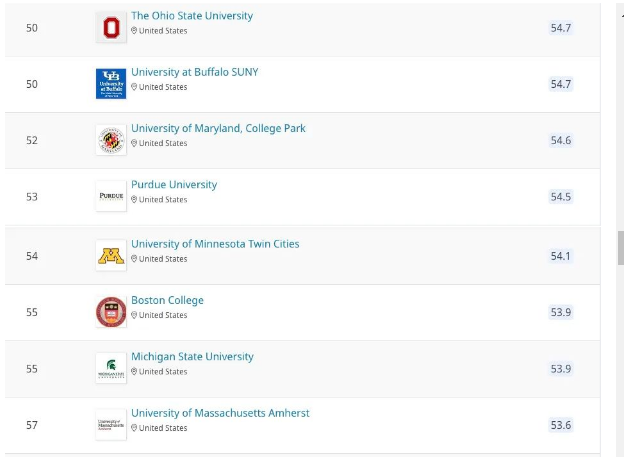The height and width of the screenshot is (457, 624).
Task: Open the Boston College link
Action: click(168, 300)
